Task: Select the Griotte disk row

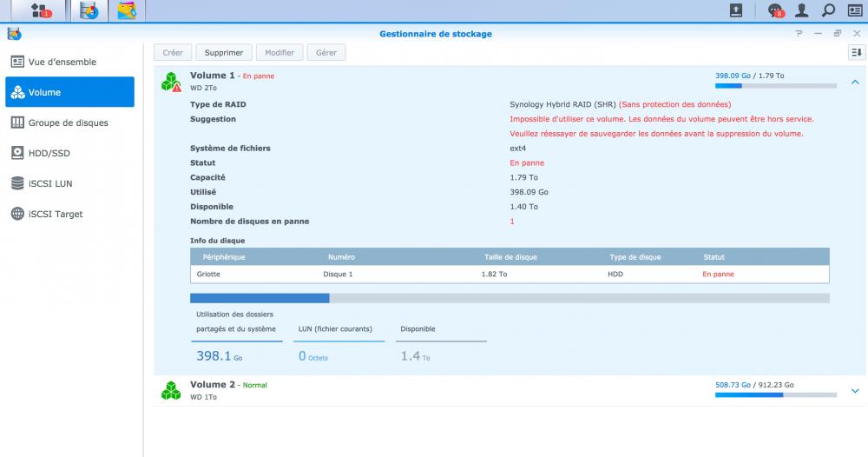Action: 510,275
